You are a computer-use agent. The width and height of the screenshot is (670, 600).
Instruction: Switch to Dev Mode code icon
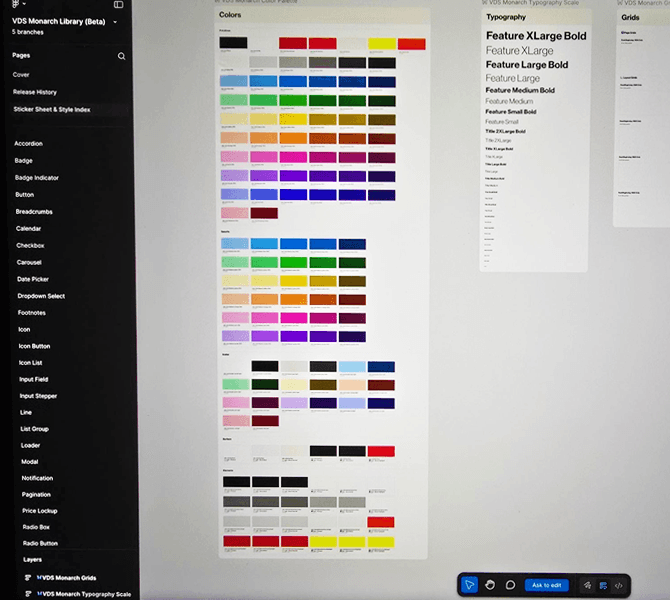pyautogui.click(x=618, y=585)
